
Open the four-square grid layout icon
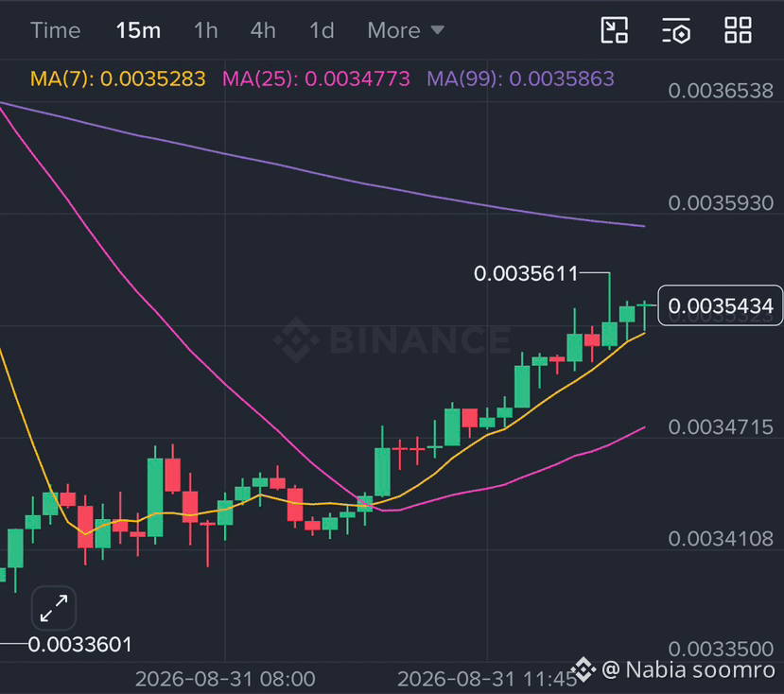point(738,30)
